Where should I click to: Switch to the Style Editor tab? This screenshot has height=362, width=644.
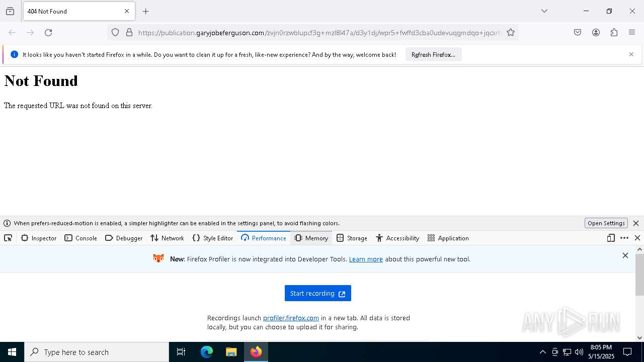[x=213, y=238]
